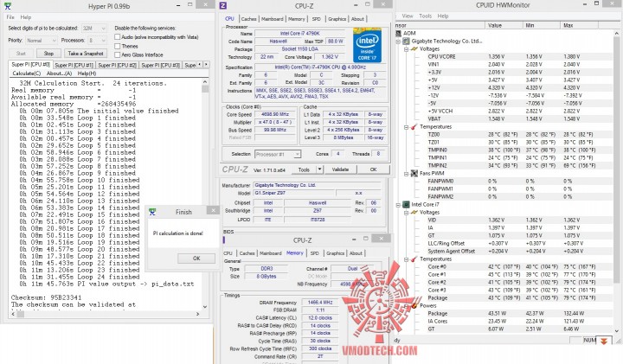Click the Stop button in Hyper PI
This screenshot has width=623, height=364.
(x=48, y=54)
